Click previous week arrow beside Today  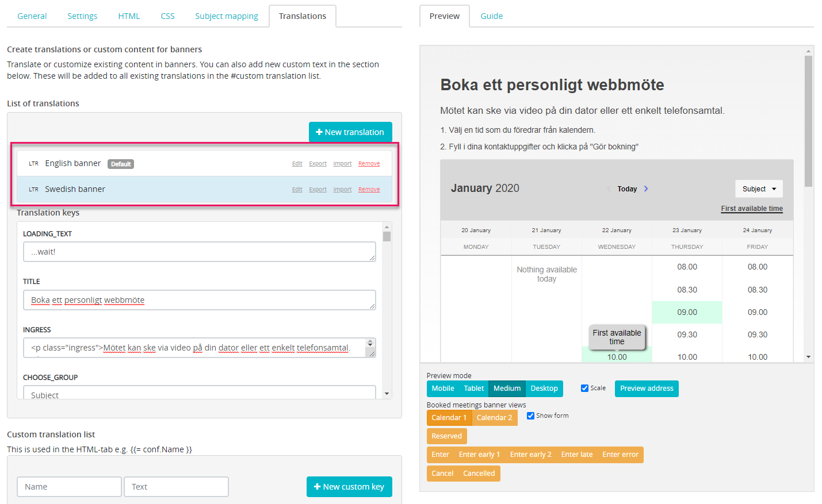(609, 188)
